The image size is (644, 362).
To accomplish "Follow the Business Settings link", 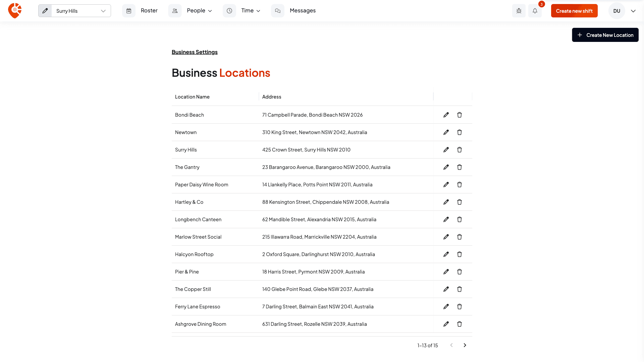I will [x=195, y=52].
